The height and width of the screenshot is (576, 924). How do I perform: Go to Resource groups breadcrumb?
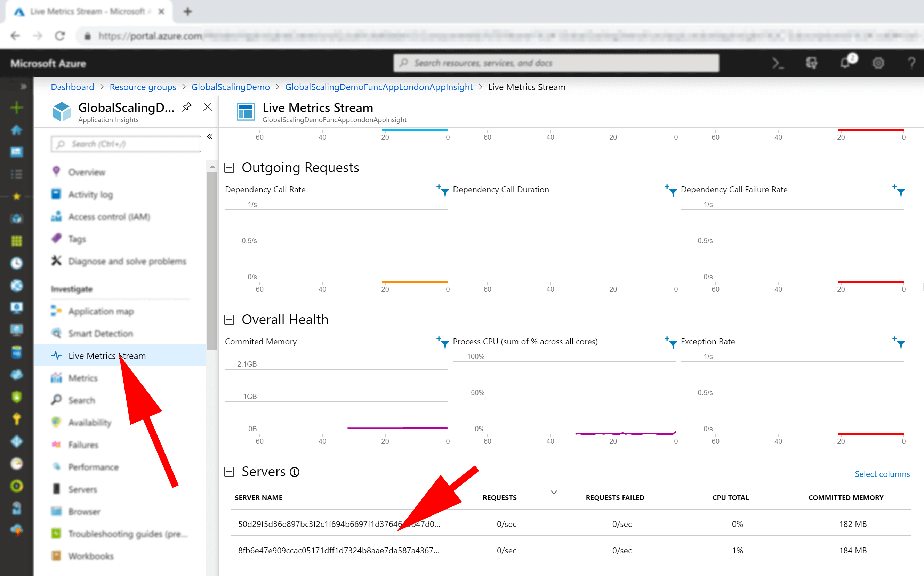click(143, 87)
